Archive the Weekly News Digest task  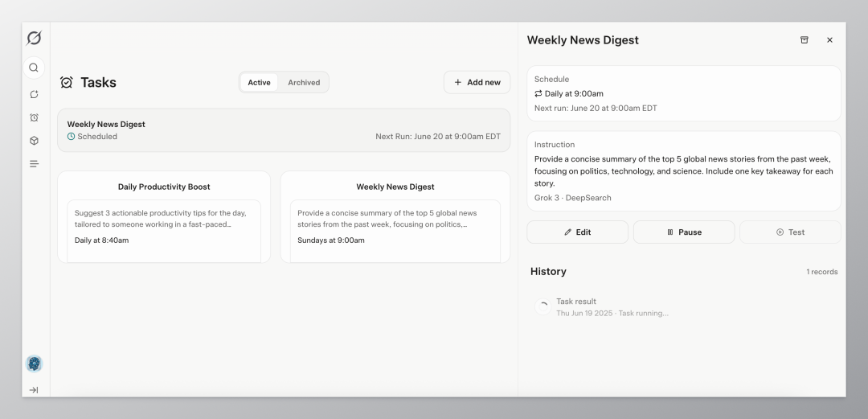[805, 40]
